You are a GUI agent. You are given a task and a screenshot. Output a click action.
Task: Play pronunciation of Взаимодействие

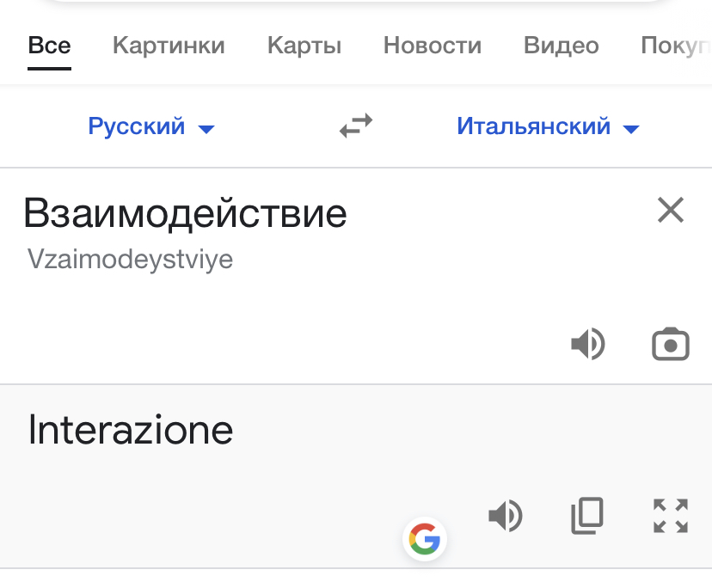(x=588, y=344)
